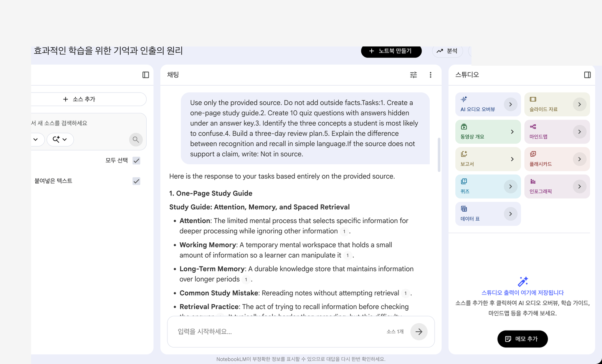Open the partially hidden source-type dropdown chevron

coord(36,139)
